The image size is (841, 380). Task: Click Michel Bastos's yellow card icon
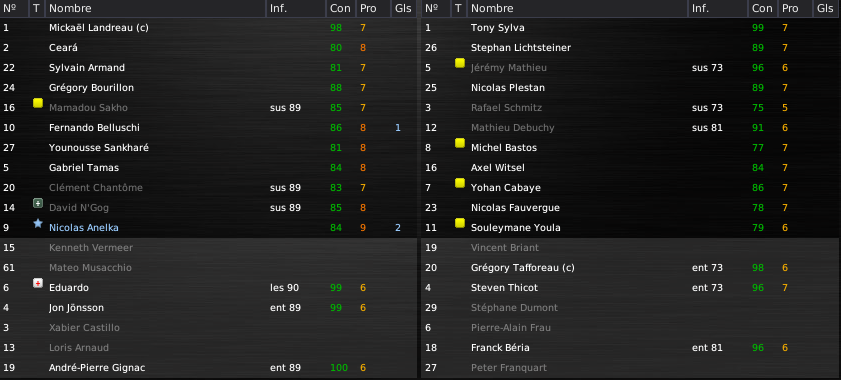pyautogui.click(x=460, y=143)
